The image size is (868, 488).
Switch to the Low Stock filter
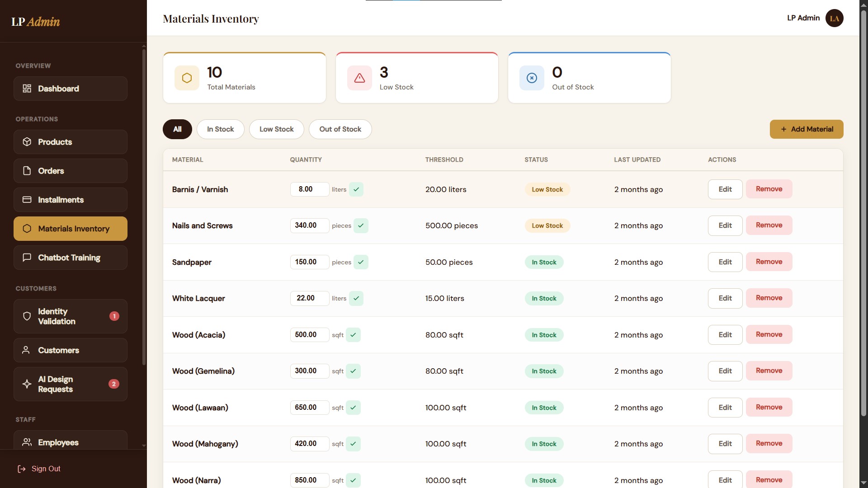pyautogui.click(x=277, y=129)
